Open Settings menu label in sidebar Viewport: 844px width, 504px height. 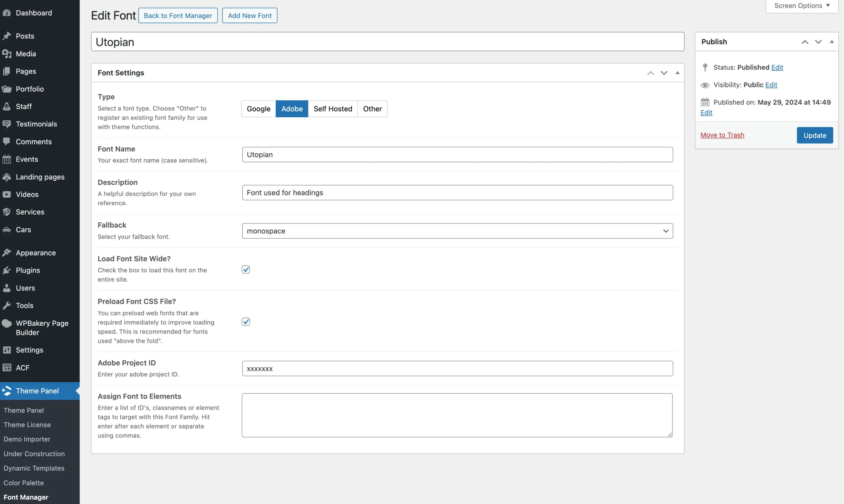click(30, 350)
